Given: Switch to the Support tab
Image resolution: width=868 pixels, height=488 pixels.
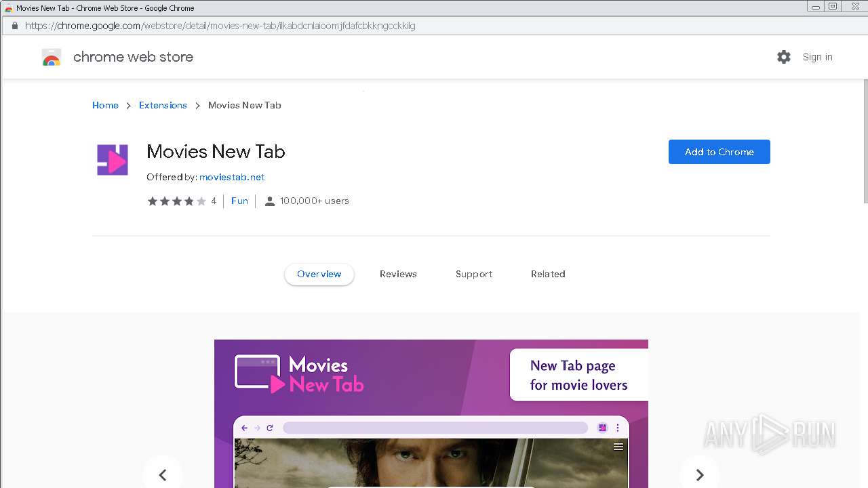Looking at the screenshot, I should pyautogui.click(x=474, y=274).
